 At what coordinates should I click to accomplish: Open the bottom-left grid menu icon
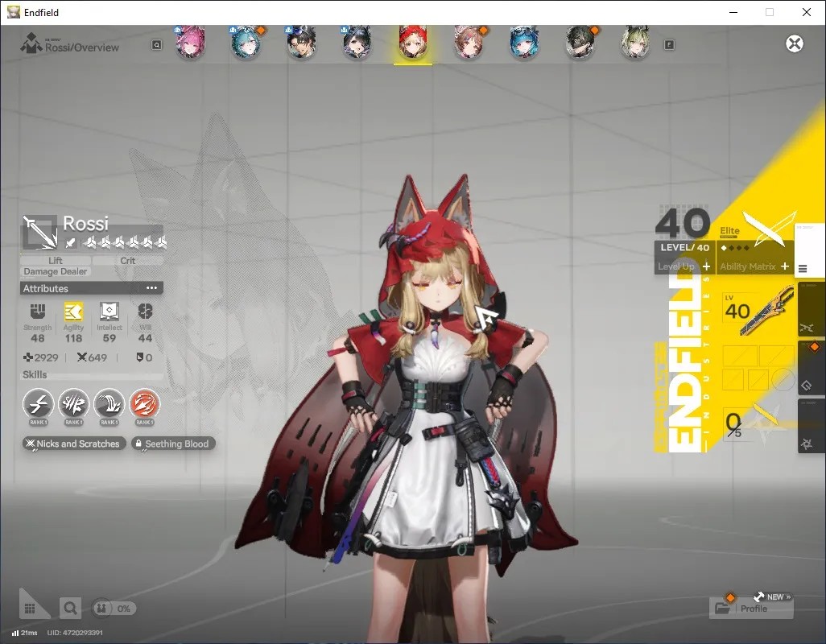(30, 609)
